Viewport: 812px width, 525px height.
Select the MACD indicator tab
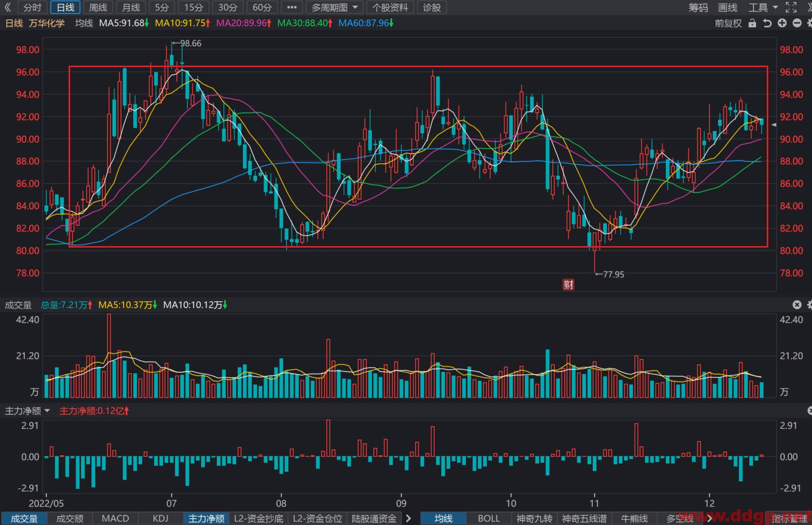pos(115,519)
